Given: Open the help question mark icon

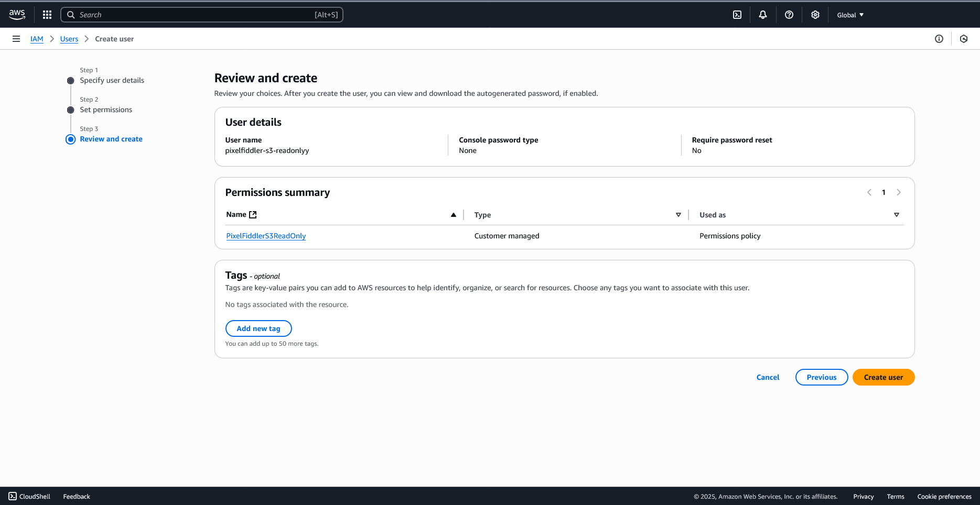Looking at the screenshot, I should point(789,15).
